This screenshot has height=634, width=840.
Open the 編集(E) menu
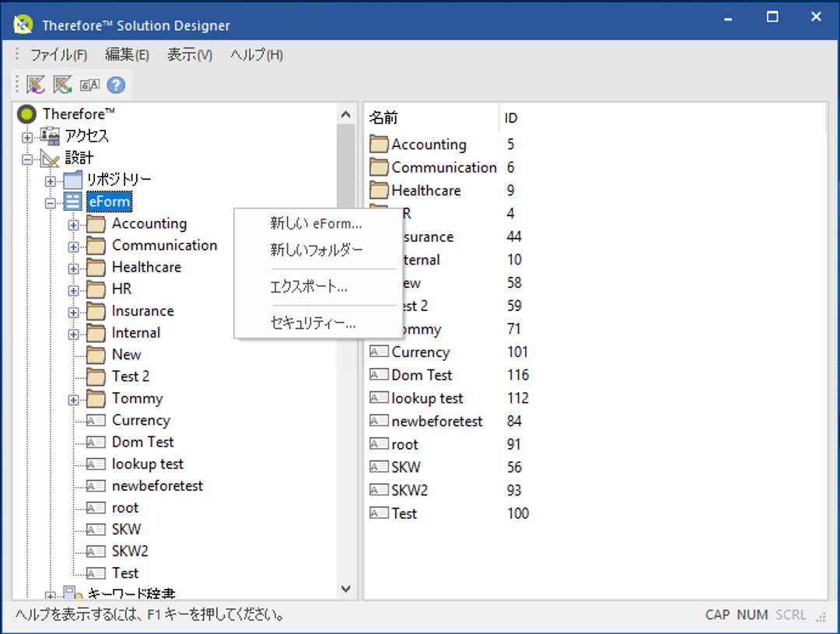coord(127,54)
